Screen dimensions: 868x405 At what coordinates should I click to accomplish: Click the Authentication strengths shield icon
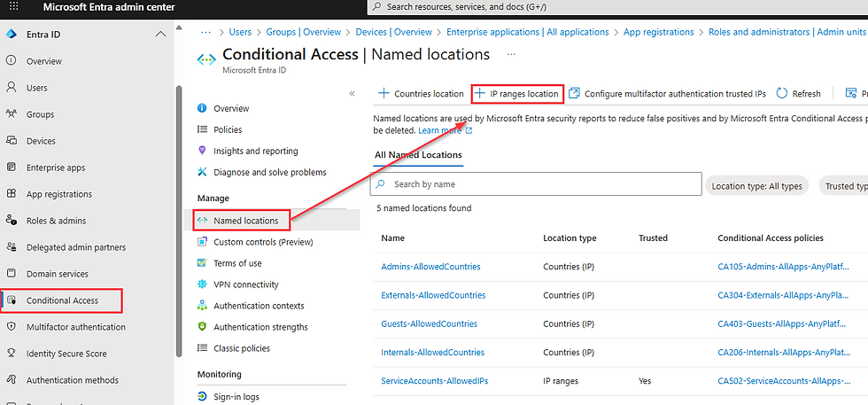point(202,327)
